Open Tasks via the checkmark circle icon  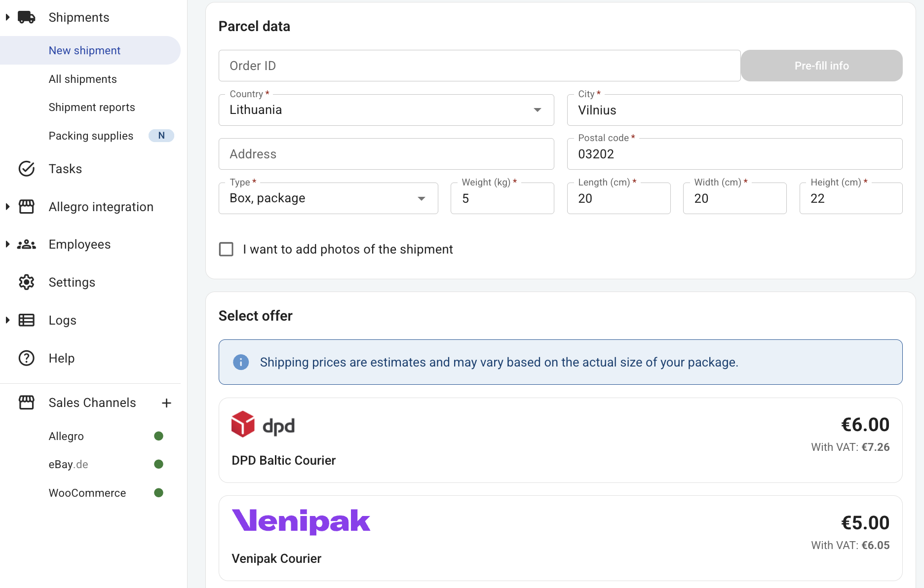[27, 169]
